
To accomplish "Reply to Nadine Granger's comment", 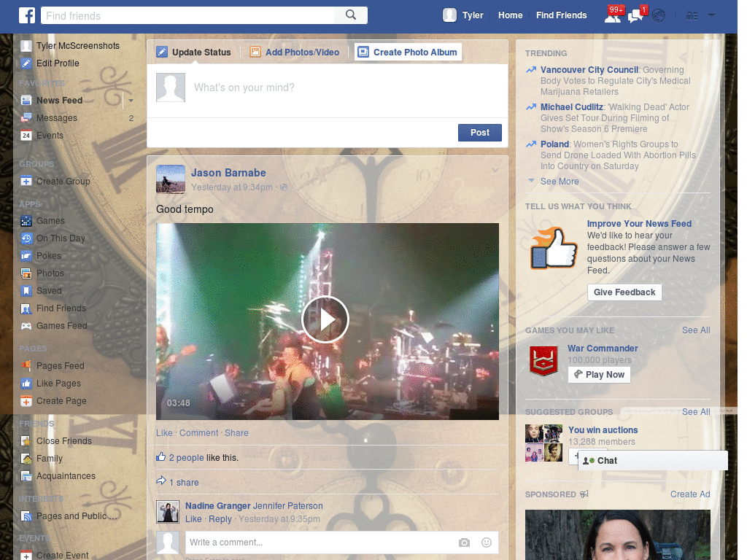I will pos(220,519).
